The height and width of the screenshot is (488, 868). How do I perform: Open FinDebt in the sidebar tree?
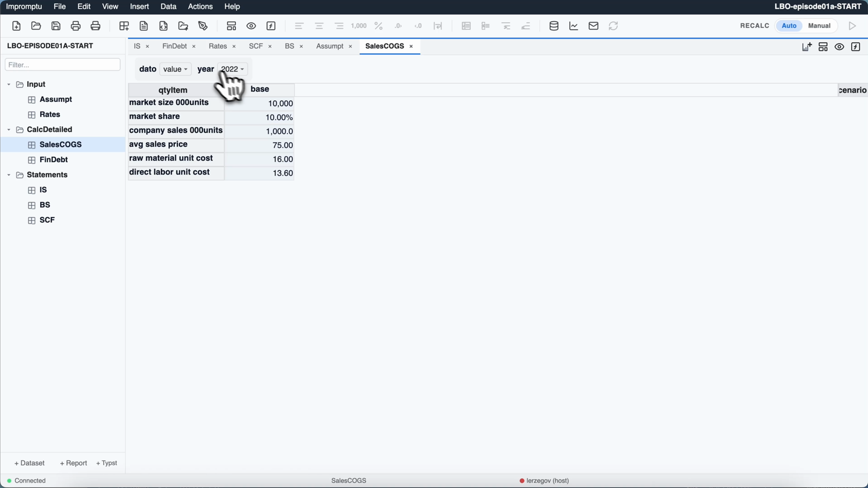pyautogui.click(x=54, y=160)
